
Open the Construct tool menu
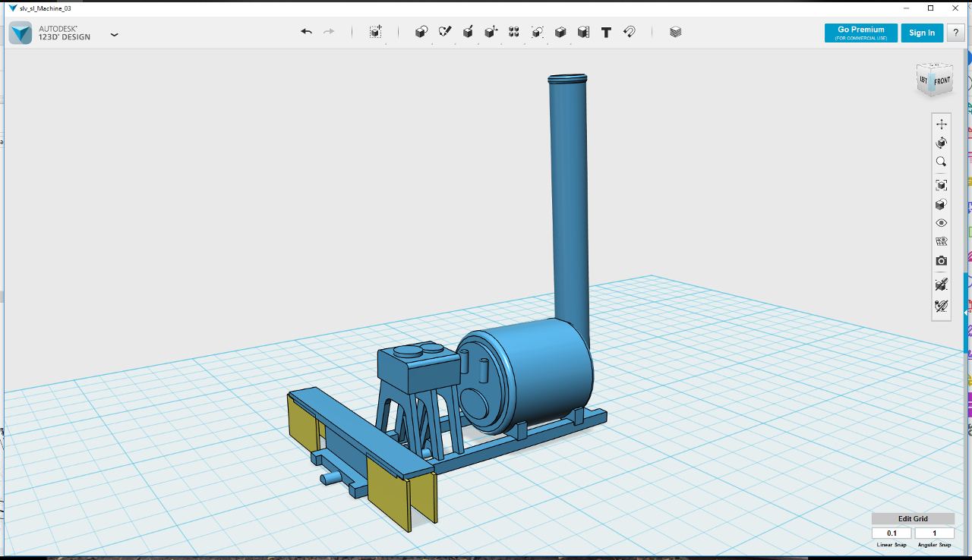point(469,32)
